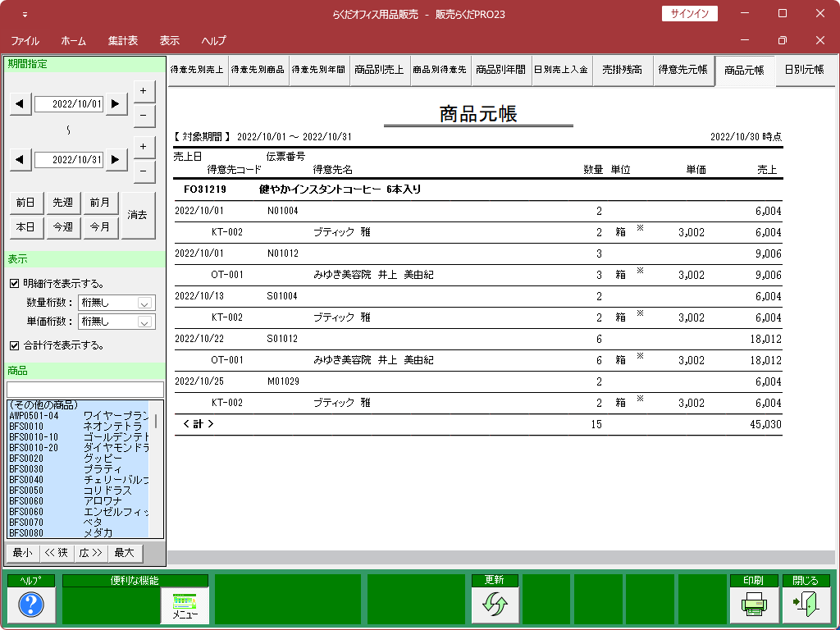Image resolution: width=840 pixels, height=630 pixels.
Task: Open the ファイル menu
Action: click(25, 41)
